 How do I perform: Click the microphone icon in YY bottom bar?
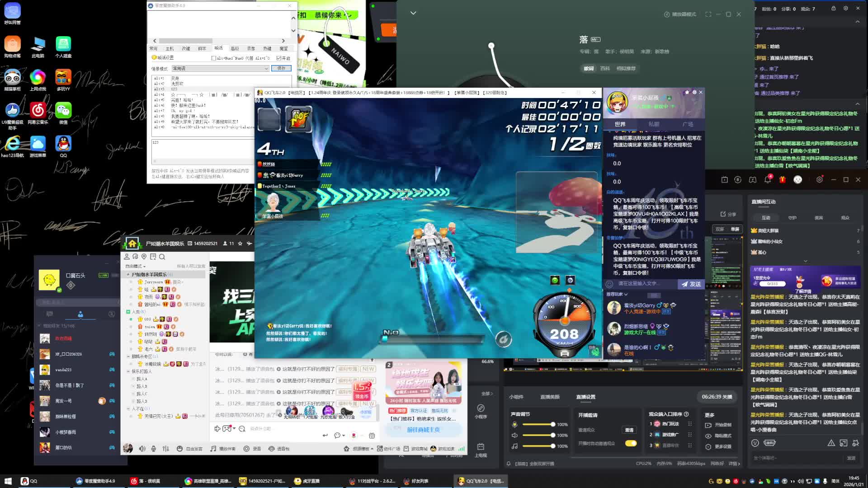[154, 449]
